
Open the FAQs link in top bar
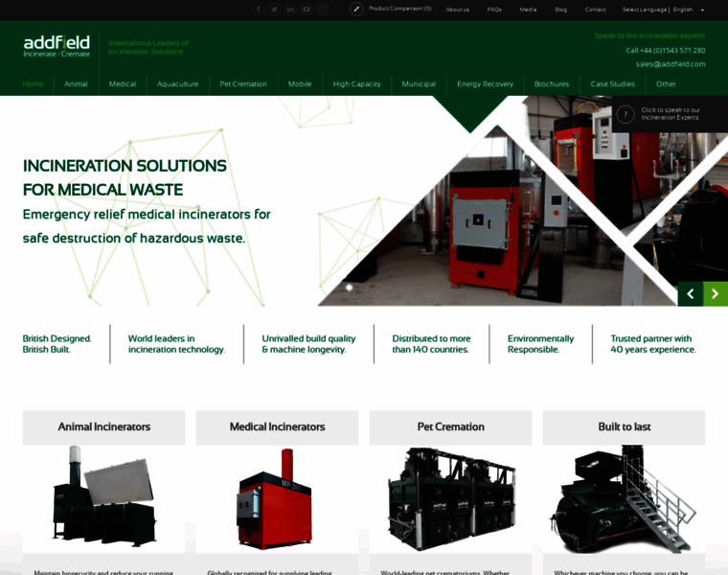(494, 10)
